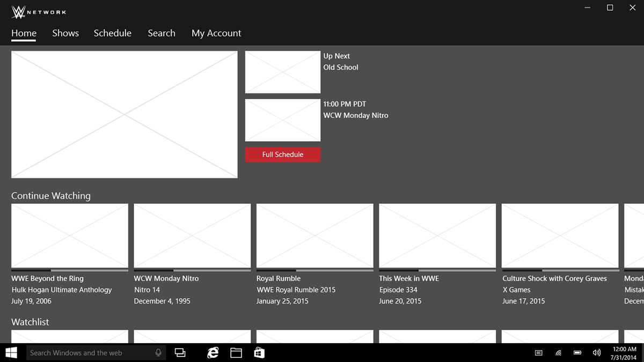Click the January 25, 2015 date

[282, 301]
